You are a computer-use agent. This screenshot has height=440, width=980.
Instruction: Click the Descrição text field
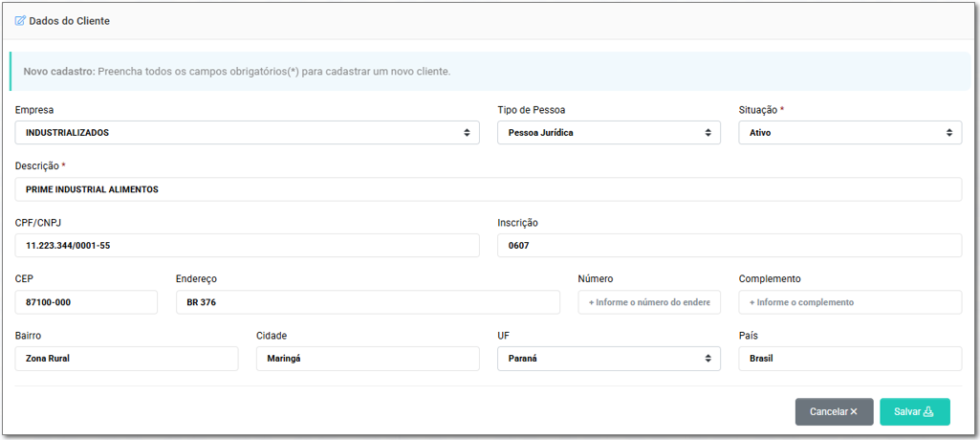coord(488,189)
